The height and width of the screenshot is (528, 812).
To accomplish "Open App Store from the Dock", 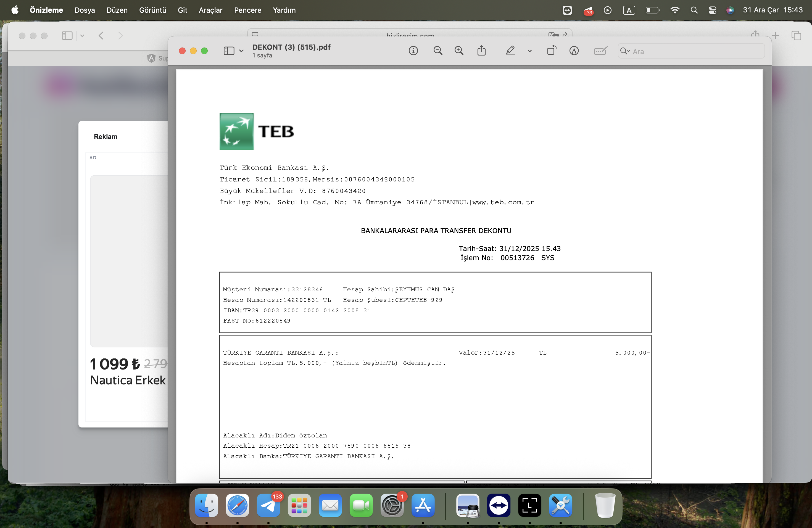I will coord(423,505).
